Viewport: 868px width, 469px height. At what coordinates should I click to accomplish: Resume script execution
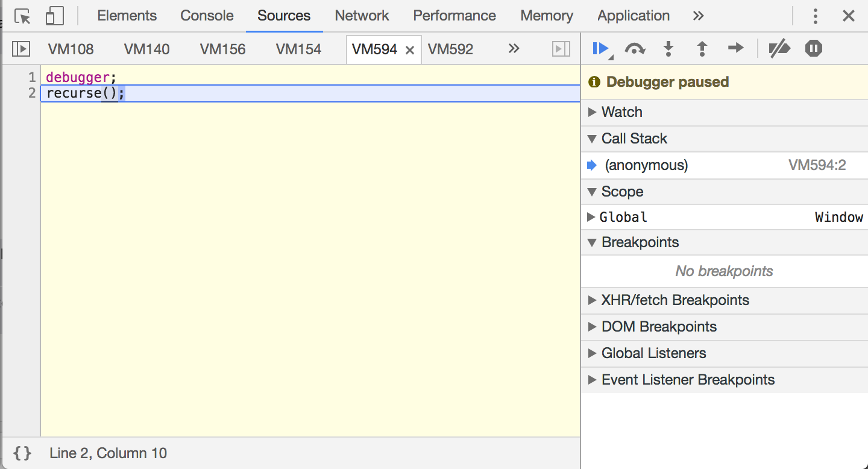pos(602,49)
